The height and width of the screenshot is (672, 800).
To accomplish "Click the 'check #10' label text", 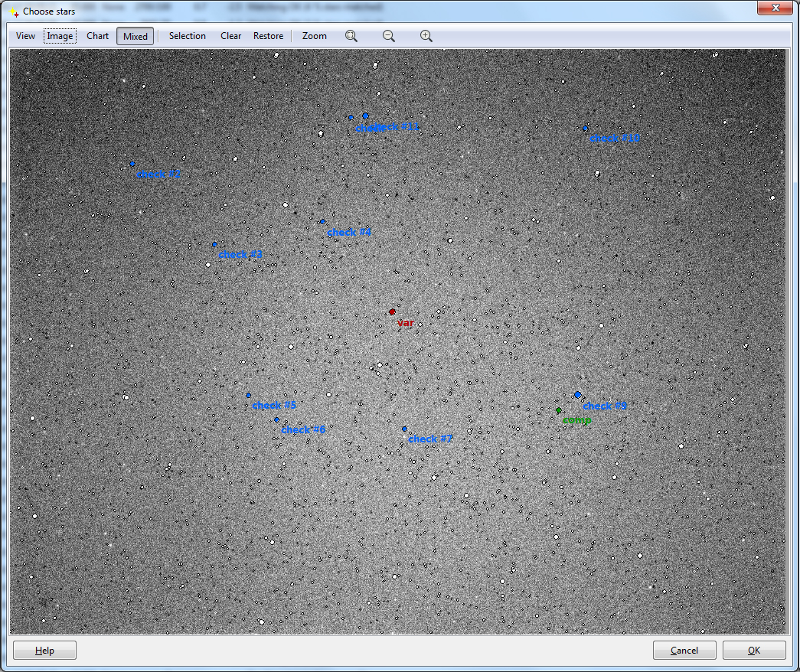I will coord(615,139).
